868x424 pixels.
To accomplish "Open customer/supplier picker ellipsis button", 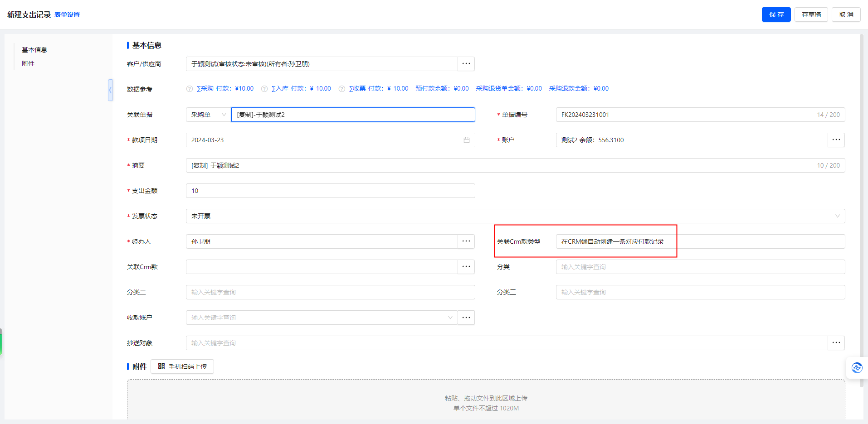I will coord(466,64).
